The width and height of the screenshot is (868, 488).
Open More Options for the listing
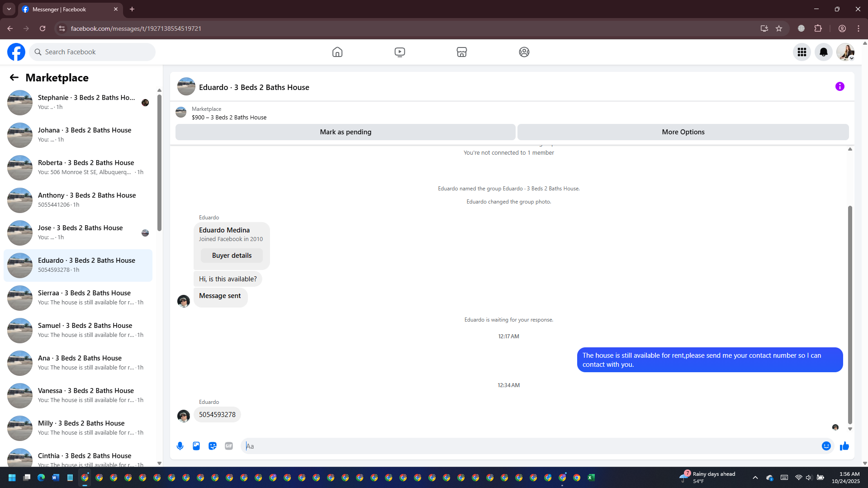683,132
